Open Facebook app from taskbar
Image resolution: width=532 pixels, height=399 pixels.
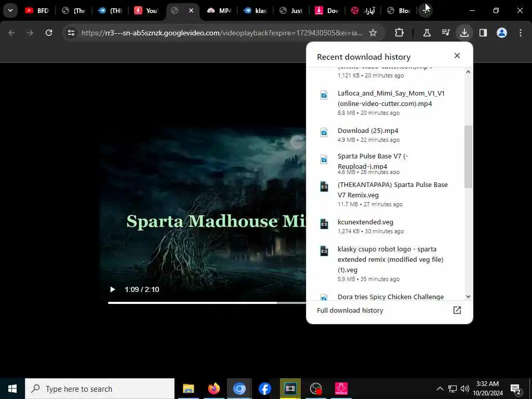[264, 389]
